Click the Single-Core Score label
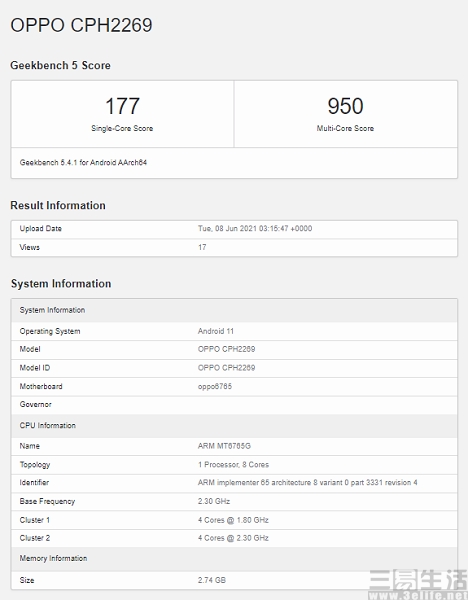This screenshot has height=600, width=468. (122, 129)
